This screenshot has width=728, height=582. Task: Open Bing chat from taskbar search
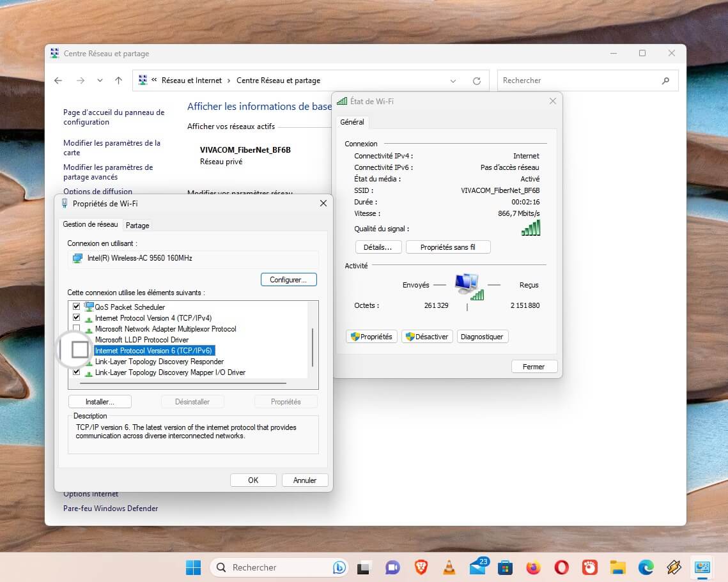[x=339, y=567]
